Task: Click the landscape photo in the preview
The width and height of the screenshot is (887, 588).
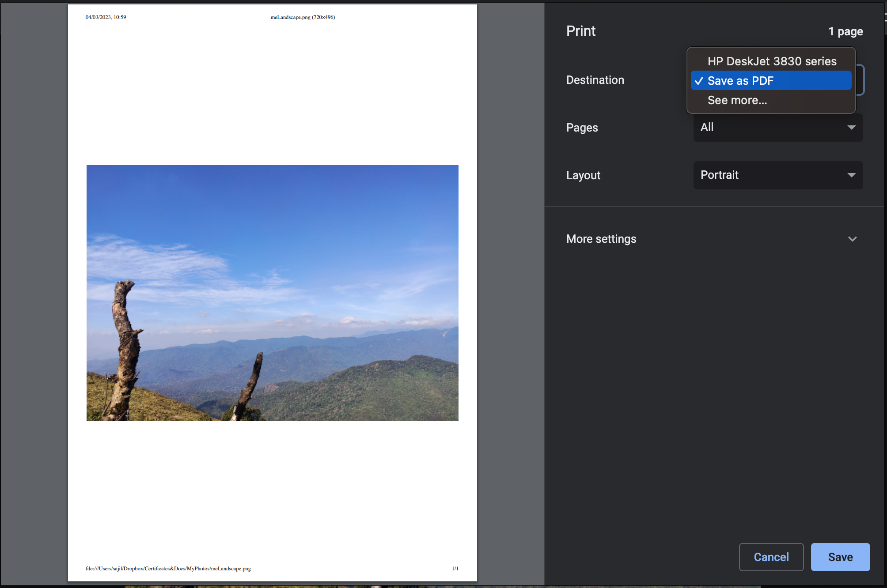Action: click(272, 292)
